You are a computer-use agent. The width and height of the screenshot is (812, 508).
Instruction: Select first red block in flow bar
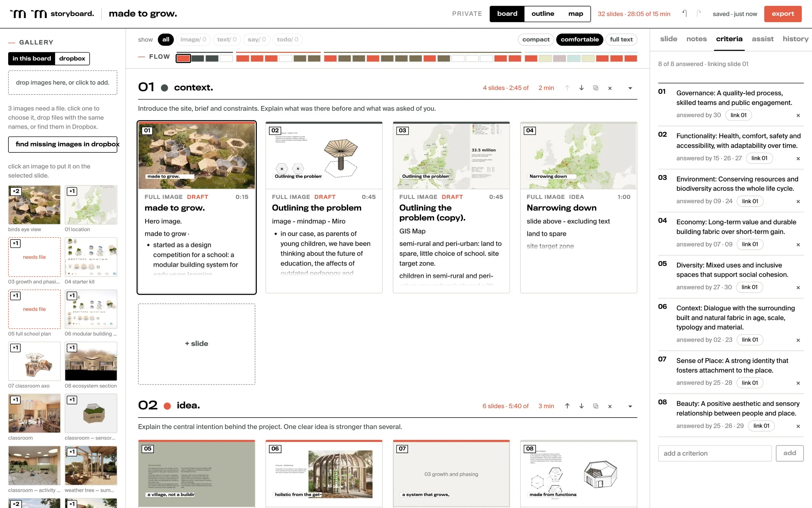coord(183,58)
